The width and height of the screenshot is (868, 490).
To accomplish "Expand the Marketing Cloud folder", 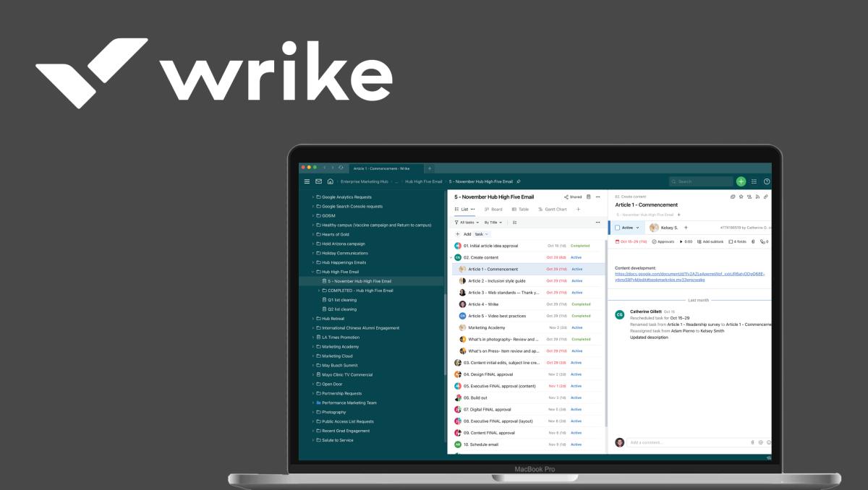I will 313,356.
